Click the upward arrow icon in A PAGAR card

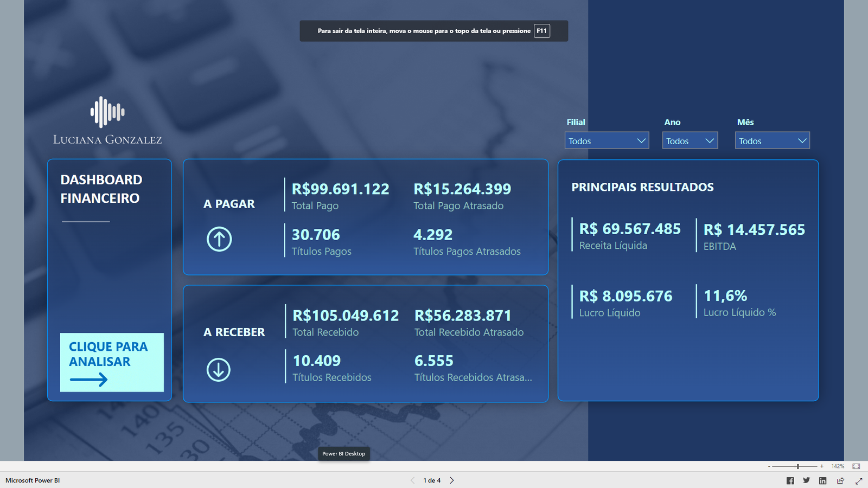[218, 239]
